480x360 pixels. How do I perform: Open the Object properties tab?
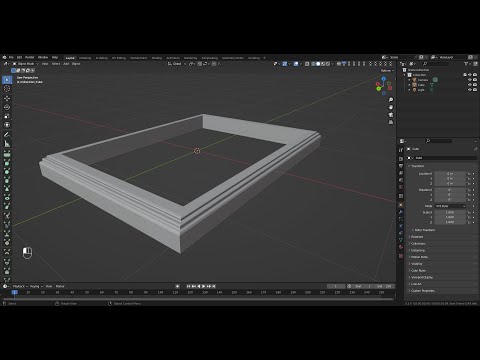pyautogui.click(x=401, y=205)
